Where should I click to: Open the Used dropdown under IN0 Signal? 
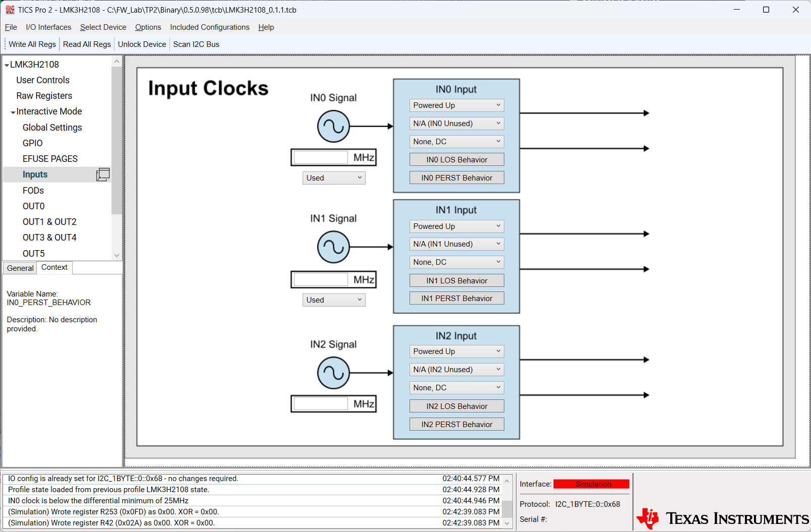point(333,178)
